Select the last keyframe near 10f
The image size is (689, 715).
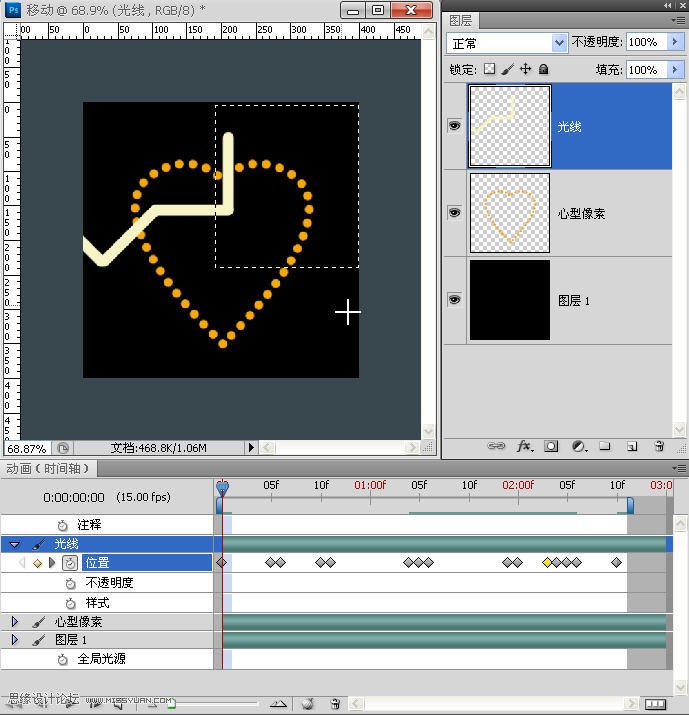[616, 563]
